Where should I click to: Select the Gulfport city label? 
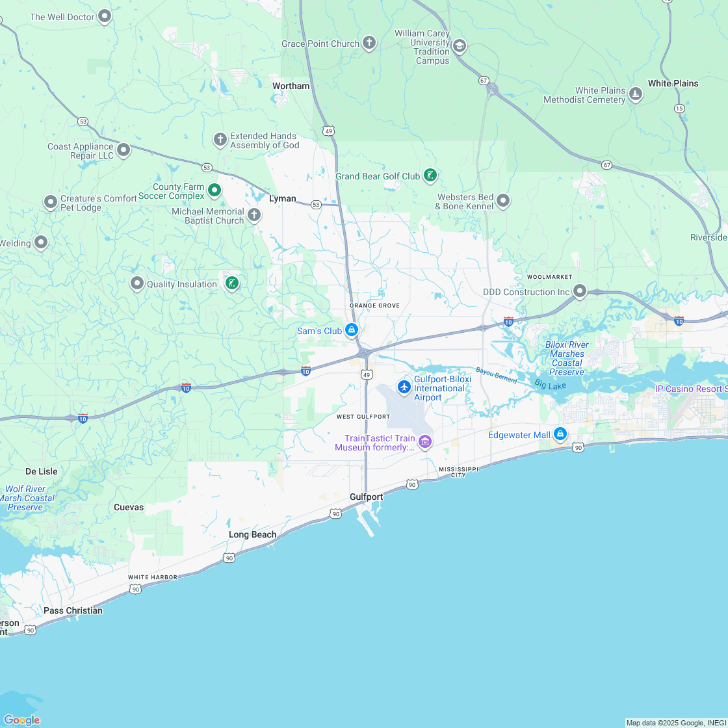coord(366,496)
